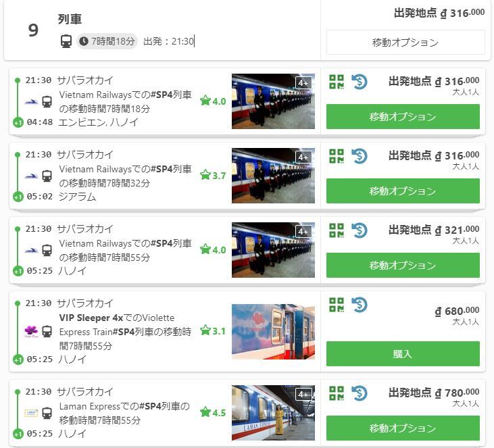Open Laman Express train photo thumbnail
Viewport: 494px width, 448px height.
click(x=273, y=412)
